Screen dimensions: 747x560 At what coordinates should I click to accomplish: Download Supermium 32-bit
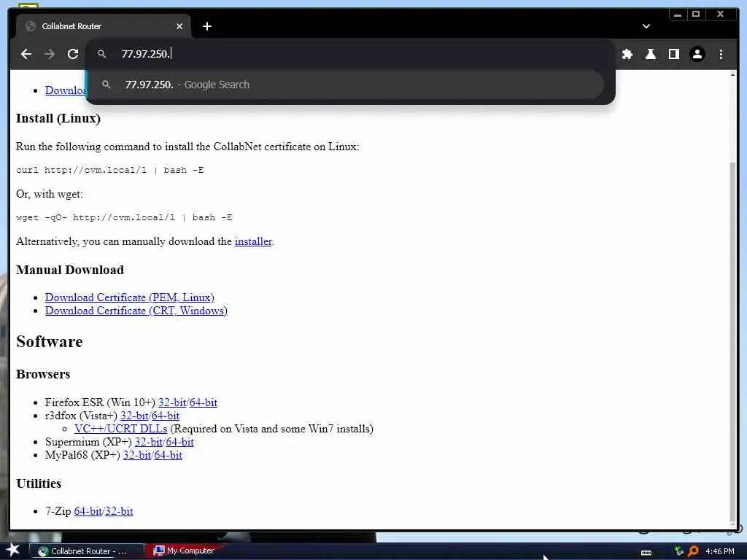[x=149, y=442]
